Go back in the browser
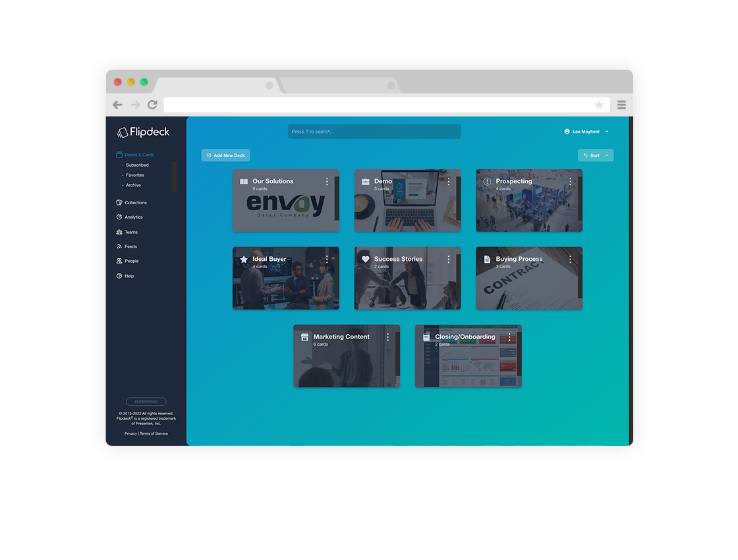Screen dimensions: 738x560 pyautogui.click(x=118, y=105)
